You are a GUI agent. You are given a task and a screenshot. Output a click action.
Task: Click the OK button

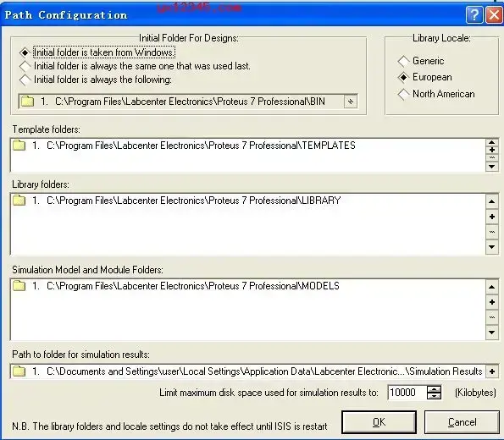(x=379, y=422)
